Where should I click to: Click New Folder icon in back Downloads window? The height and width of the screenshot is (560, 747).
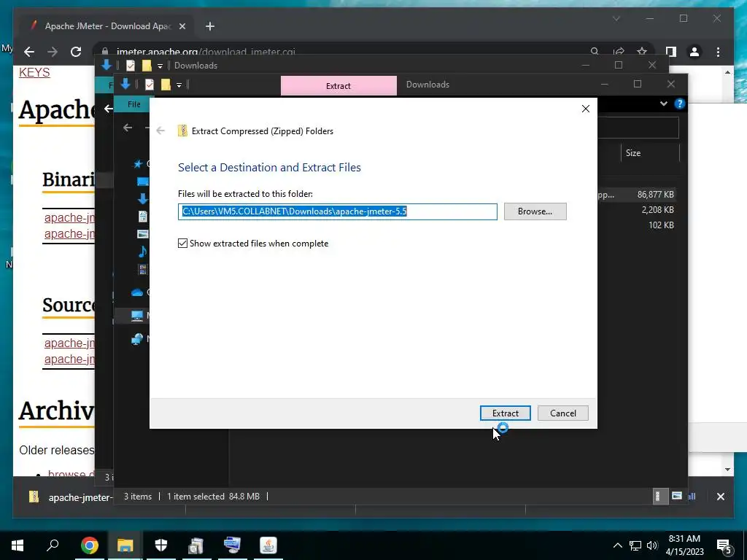[146, 66]
